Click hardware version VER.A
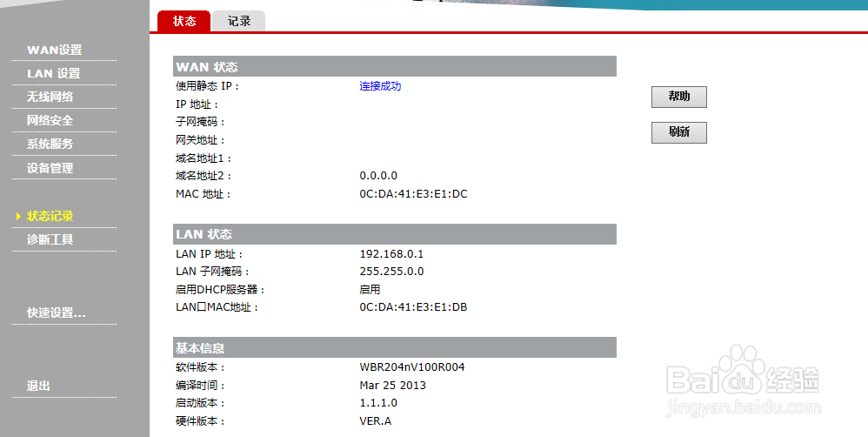 [376, 421]
